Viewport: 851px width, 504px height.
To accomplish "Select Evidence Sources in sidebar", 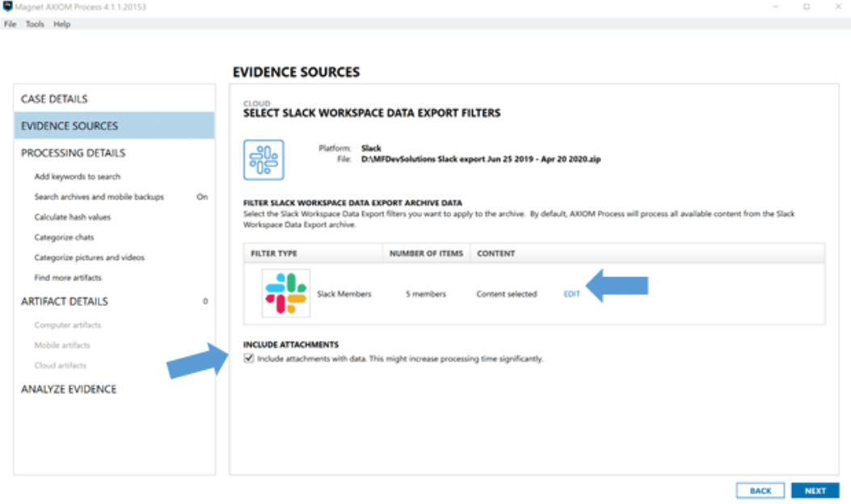I will point(115,126).
